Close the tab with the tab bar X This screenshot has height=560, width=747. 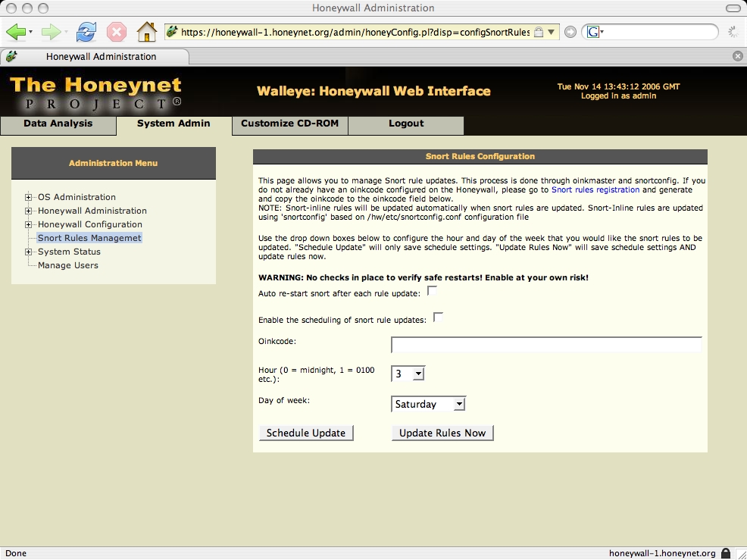click(x=737, y=56)
